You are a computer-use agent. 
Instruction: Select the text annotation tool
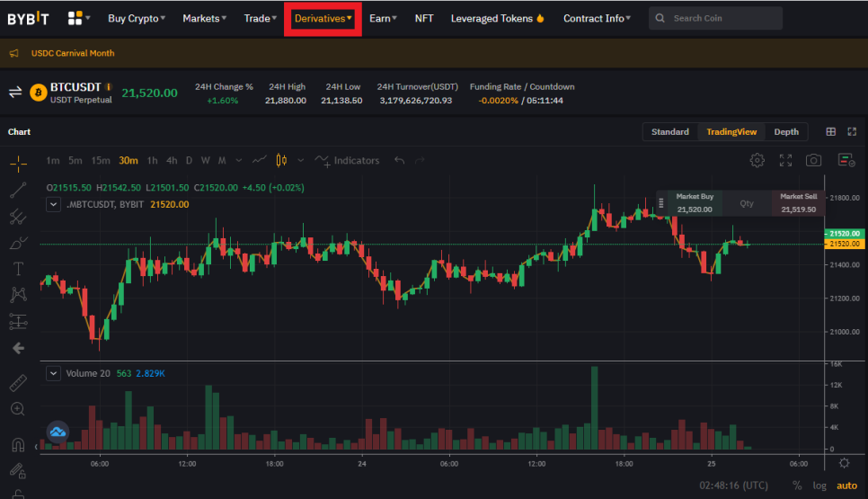[x=18, y=269]
